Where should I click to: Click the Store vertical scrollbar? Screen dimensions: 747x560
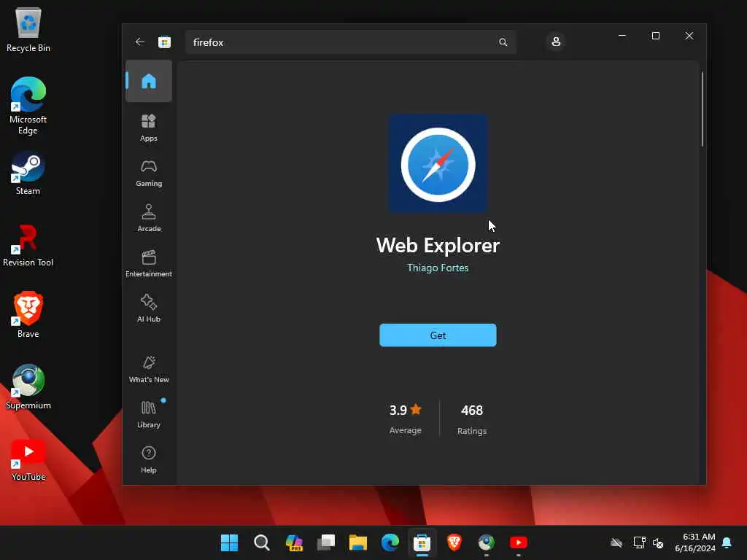[703, 109]
